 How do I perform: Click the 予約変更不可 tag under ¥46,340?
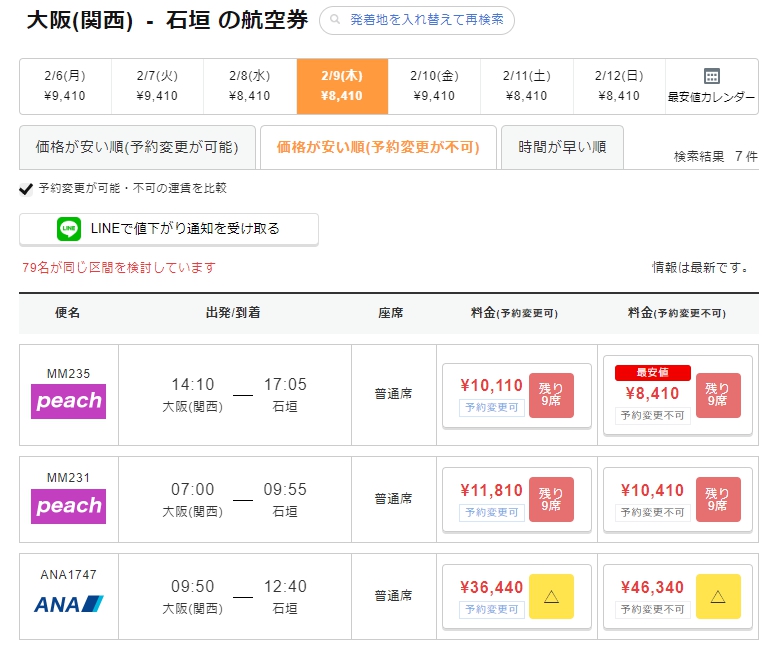[653, 609]
